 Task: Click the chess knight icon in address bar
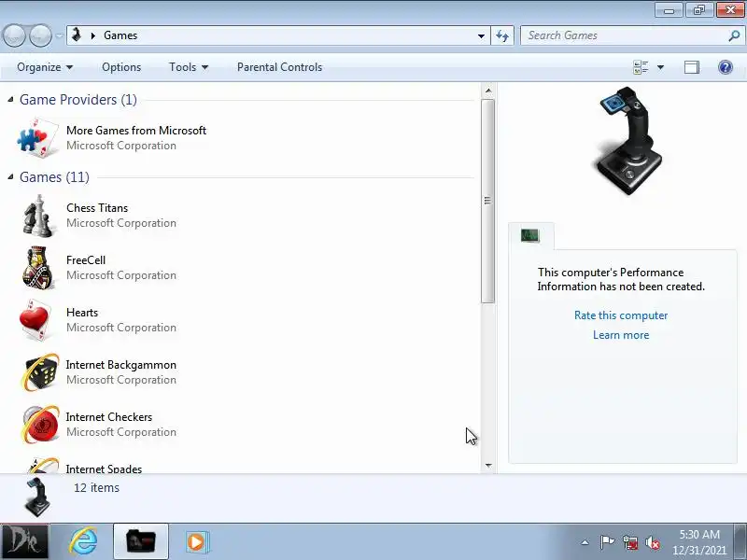pos(77,35)
